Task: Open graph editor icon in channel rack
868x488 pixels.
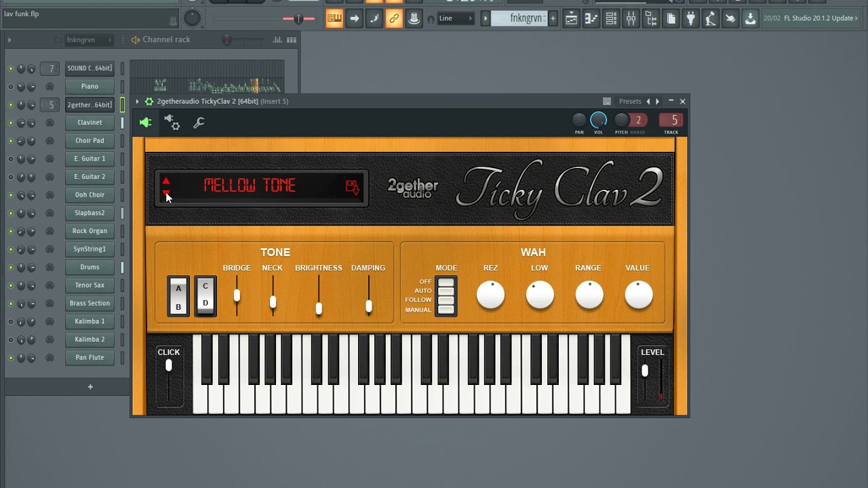Action: coord(277,40)
